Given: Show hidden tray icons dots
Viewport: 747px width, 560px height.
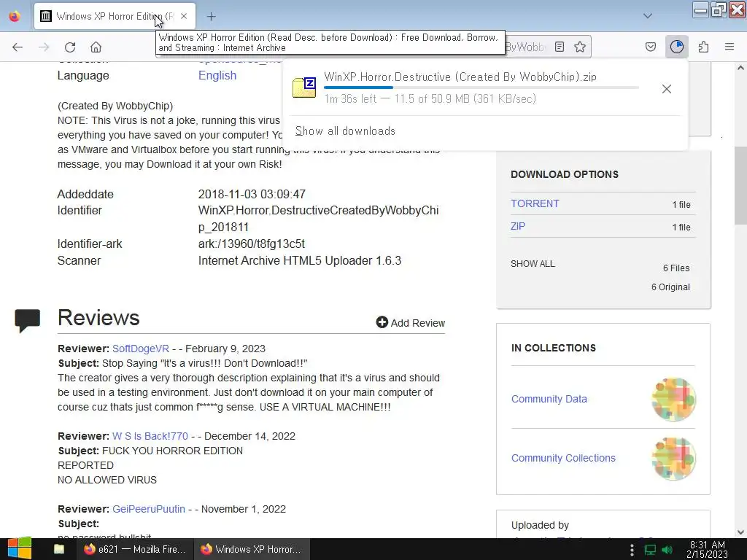Looking at the screenshot, I should click(632, 550).
